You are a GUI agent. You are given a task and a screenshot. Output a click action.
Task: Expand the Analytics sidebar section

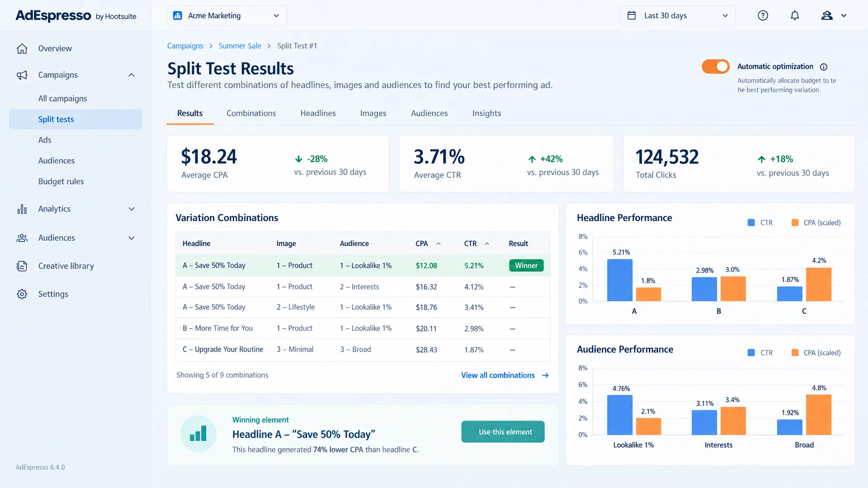click(x=131, y=209)
